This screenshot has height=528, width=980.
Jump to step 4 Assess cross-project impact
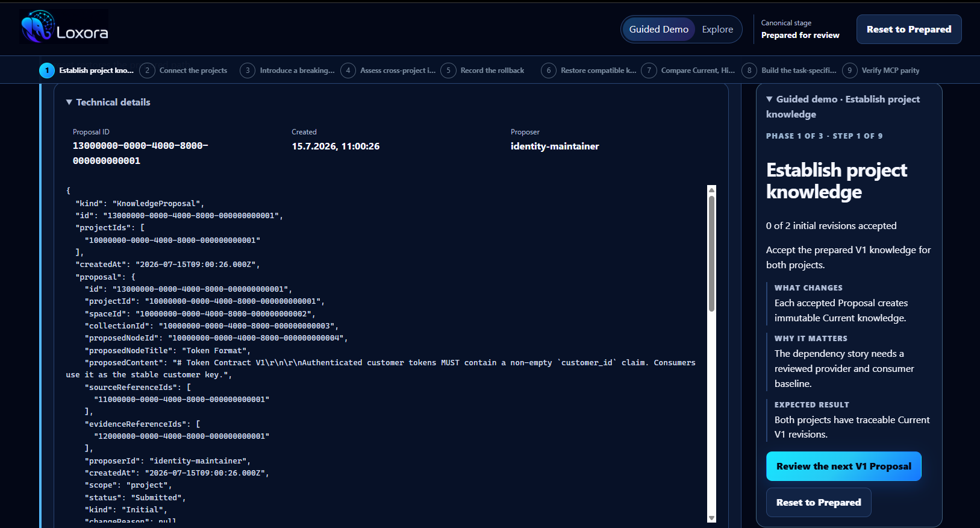(x=388, y=71)
